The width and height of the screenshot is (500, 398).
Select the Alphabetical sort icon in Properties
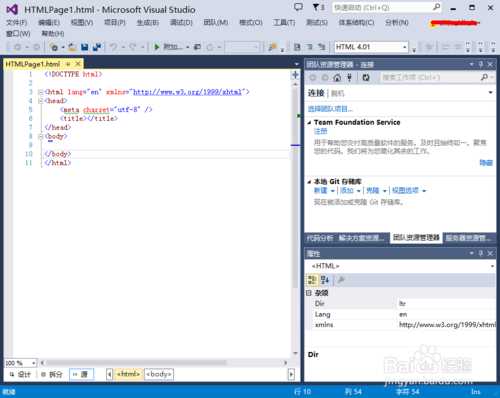click(x=325, y=280)
